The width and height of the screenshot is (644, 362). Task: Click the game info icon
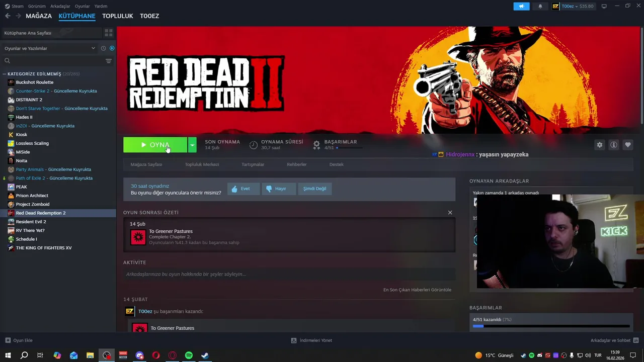tap(613, 145)
